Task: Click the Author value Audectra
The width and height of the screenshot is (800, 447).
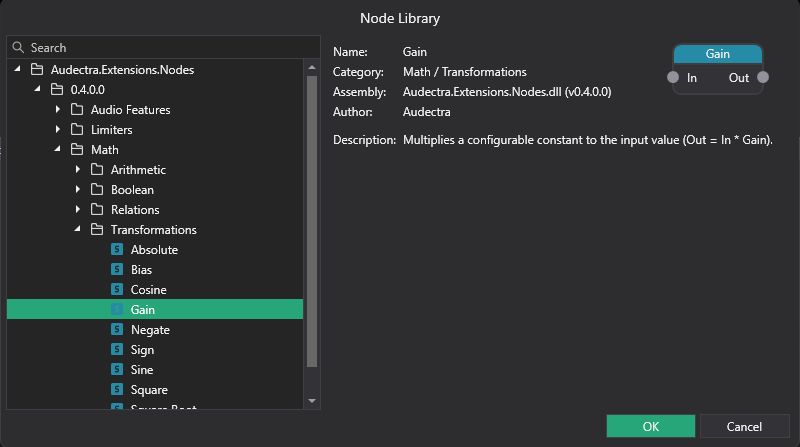Action: 427,112
